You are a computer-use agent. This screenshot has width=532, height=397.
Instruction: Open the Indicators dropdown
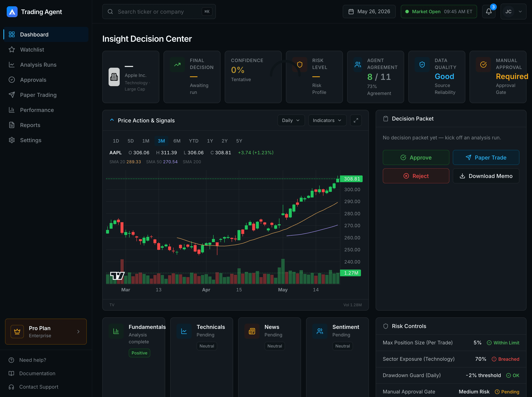click(327, 120)
